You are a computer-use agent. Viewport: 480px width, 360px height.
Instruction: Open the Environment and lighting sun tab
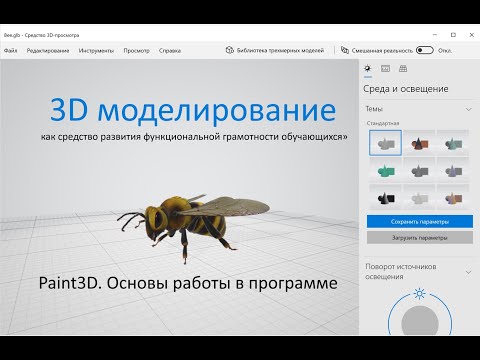[x=368, y=69]
